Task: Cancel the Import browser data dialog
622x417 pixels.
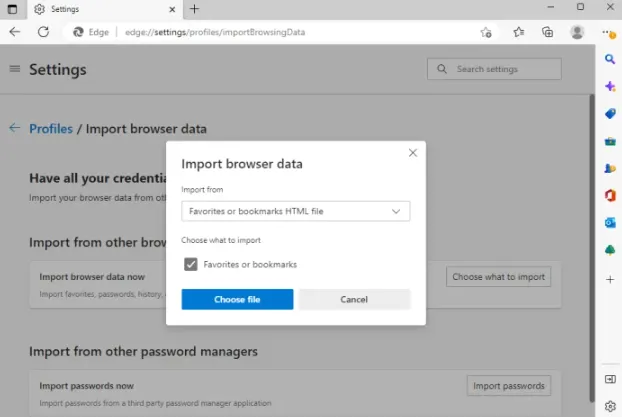Action: 354,299
